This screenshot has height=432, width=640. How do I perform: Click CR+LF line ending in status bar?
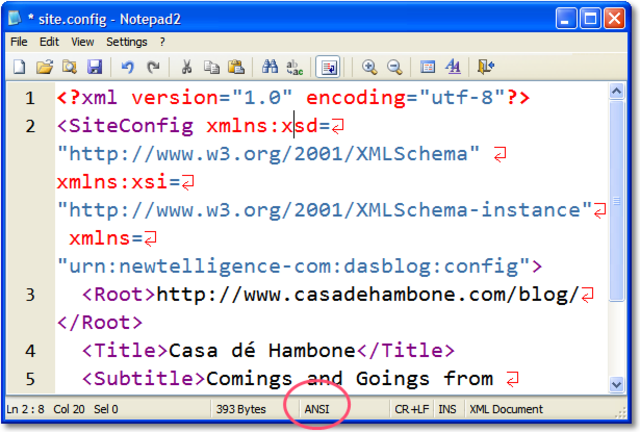[411, 409]
